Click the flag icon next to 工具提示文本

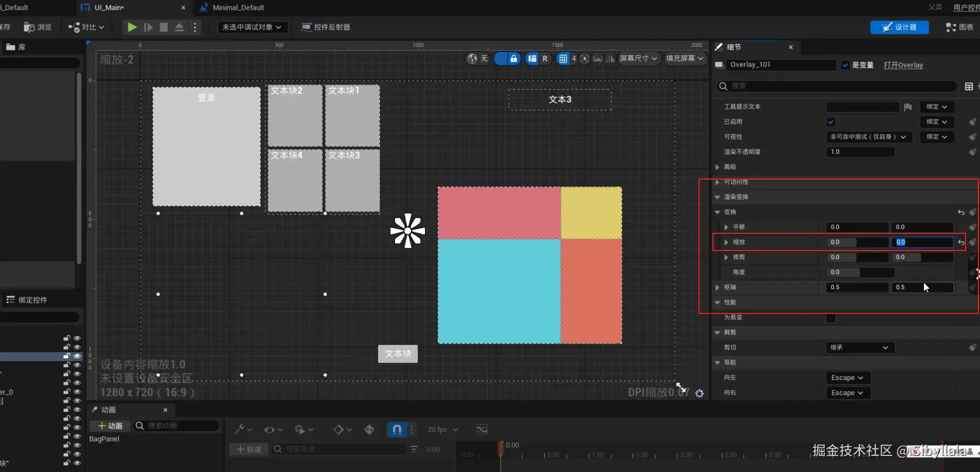(x=907, y=107)
